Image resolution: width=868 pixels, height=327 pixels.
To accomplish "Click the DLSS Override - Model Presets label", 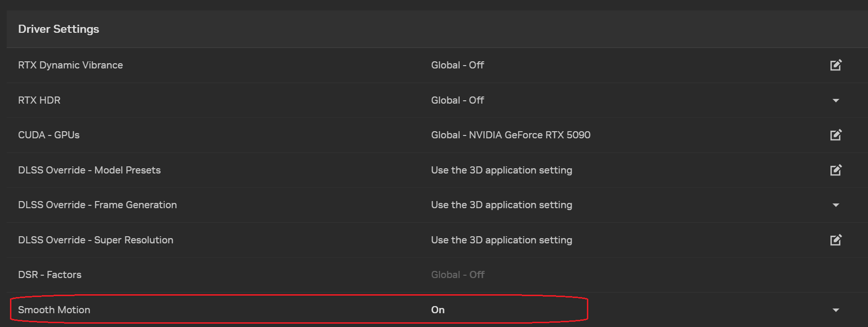I will [x=89, y=170].
